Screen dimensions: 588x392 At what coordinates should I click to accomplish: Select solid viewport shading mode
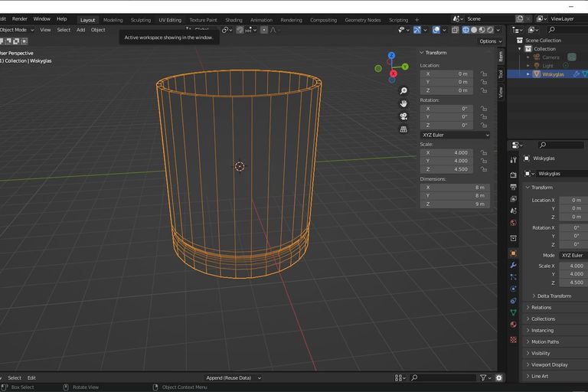pyautogui.click(x=474, y=30)
